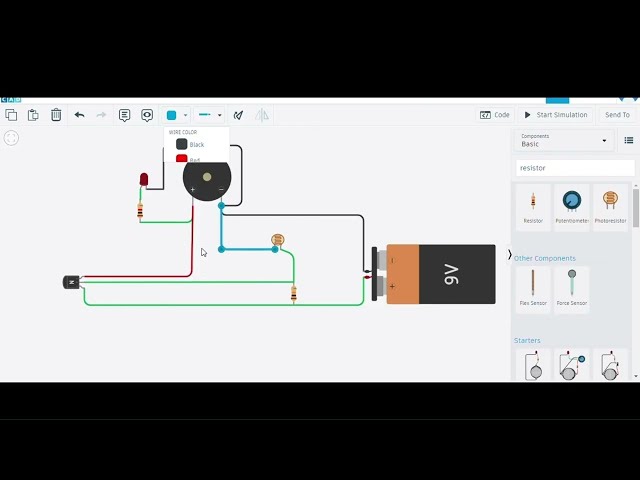Toggle notes visibility icon
This screenshot has height=480, width=640.
147,115
